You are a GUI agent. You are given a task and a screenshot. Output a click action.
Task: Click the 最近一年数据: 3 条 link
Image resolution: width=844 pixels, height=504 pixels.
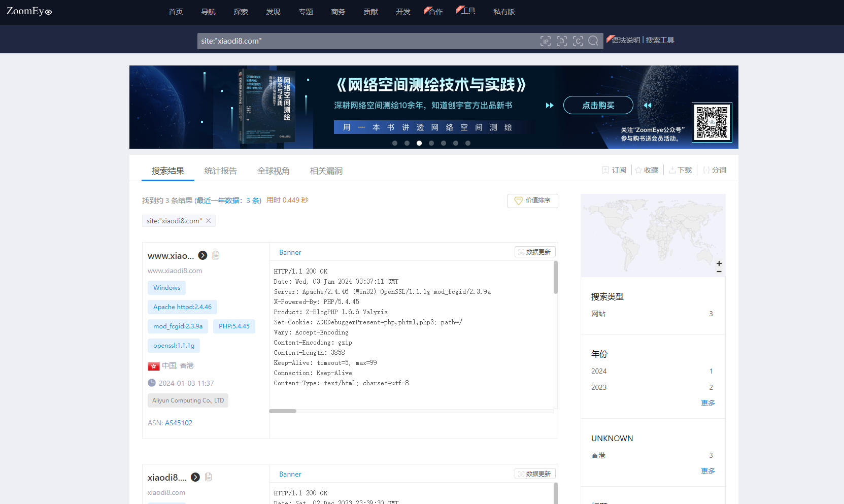point(228,200)
